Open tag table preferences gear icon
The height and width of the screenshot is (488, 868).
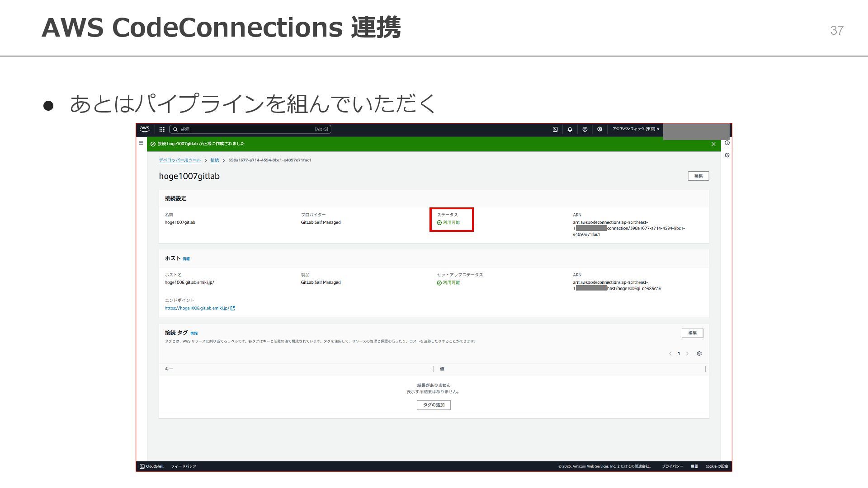click(699, 353)
